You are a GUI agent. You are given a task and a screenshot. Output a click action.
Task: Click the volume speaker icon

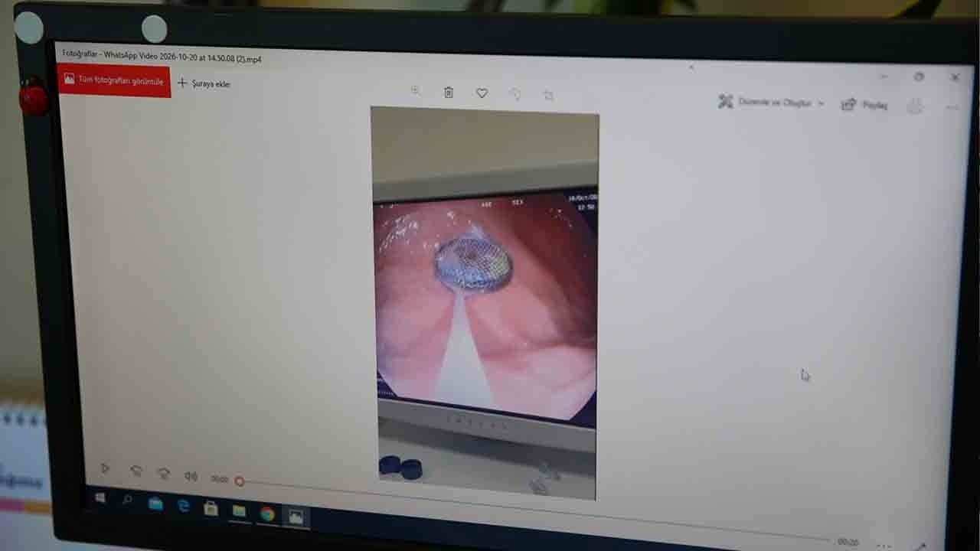[x=191, y=476]
